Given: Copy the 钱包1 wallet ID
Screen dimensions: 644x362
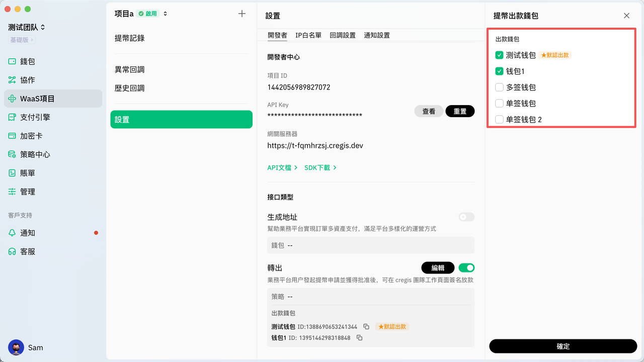Looking at the screenshot, I should pos(359,338).
